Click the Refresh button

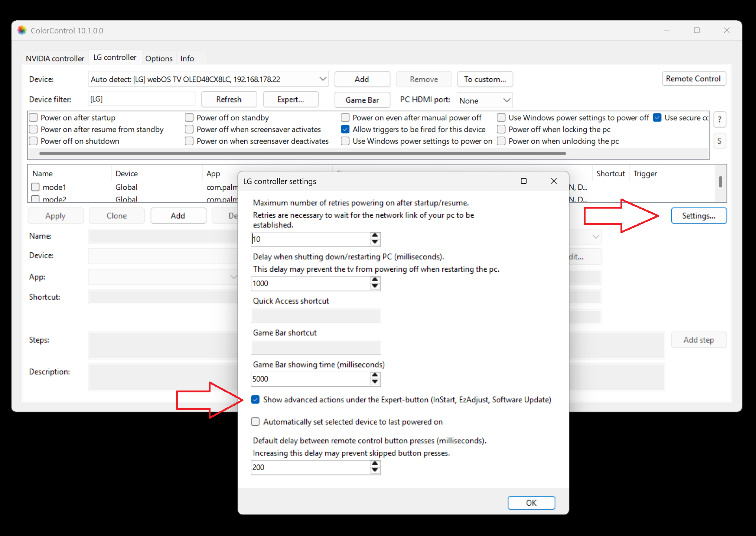229,99
